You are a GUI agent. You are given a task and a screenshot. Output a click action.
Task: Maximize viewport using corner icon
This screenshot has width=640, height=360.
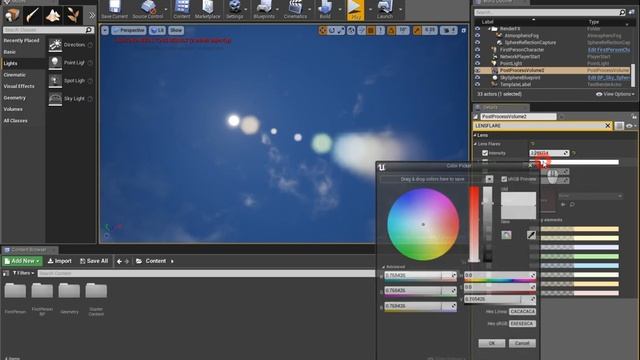click(464, 30)
